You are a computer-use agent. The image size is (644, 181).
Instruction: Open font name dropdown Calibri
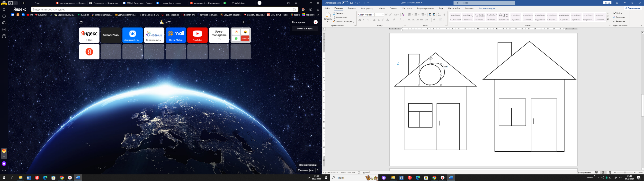(x=373, y=15)
